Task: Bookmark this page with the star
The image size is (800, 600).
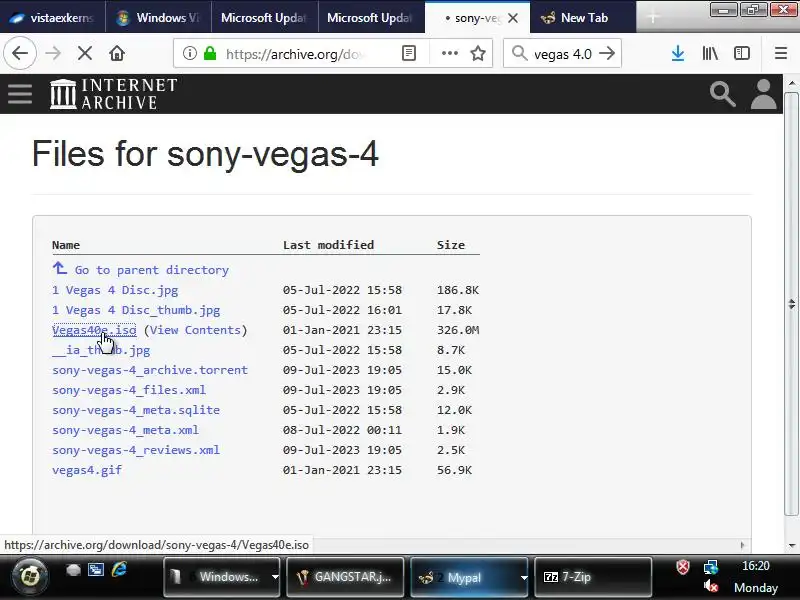Action: point(478,53)
